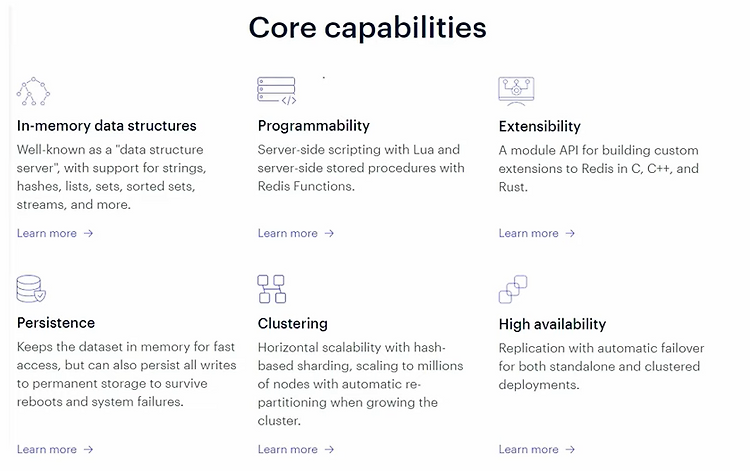The height and width of the screenshot is (471, 750).
Task: Click the Persistence database shield icon
Action: point(31,288)
